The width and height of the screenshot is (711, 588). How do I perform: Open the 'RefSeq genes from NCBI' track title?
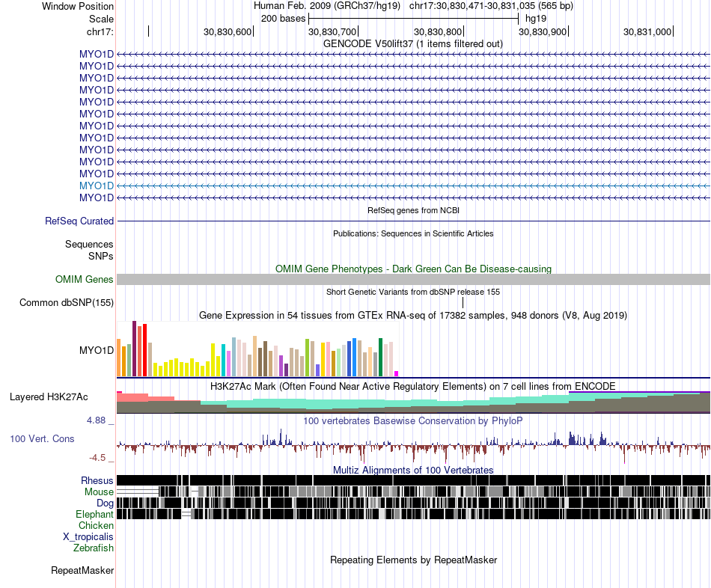click(x=413, y=210)
